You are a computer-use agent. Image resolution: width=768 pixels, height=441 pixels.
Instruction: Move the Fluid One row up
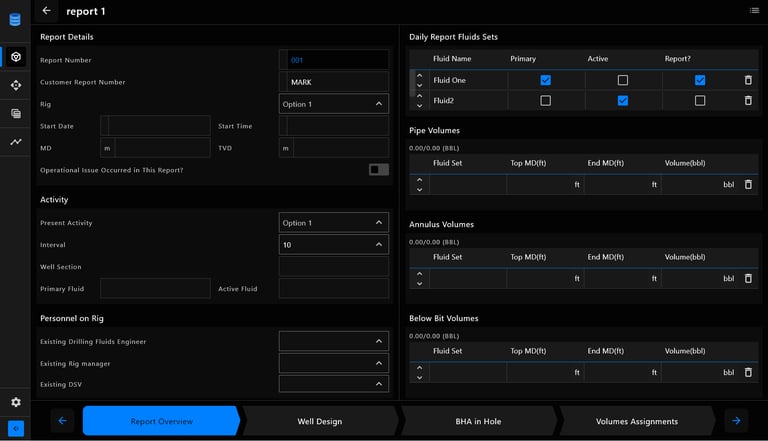point(419,75)
